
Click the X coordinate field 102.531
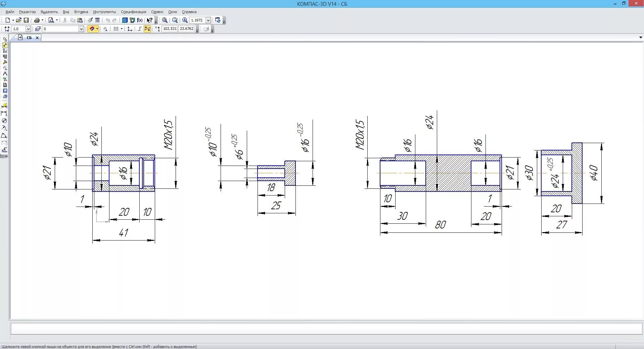click(x=170, y=29)
